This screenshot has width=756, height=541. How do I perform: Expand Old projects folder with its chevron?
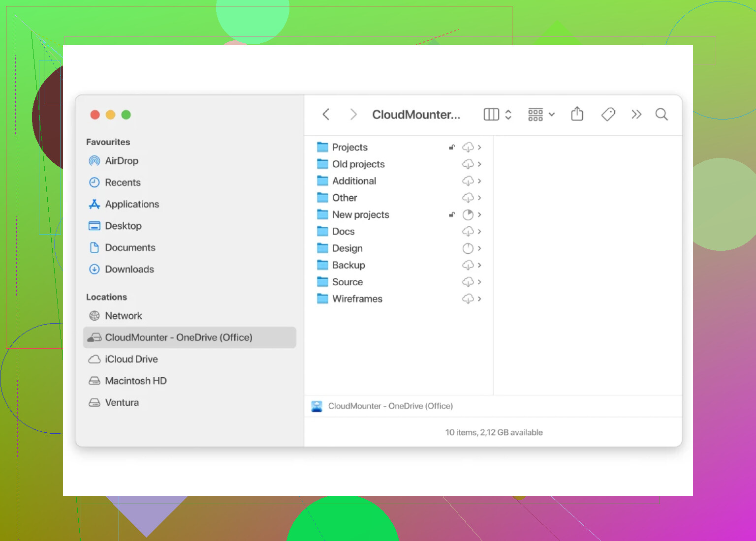tap(479, 164)
